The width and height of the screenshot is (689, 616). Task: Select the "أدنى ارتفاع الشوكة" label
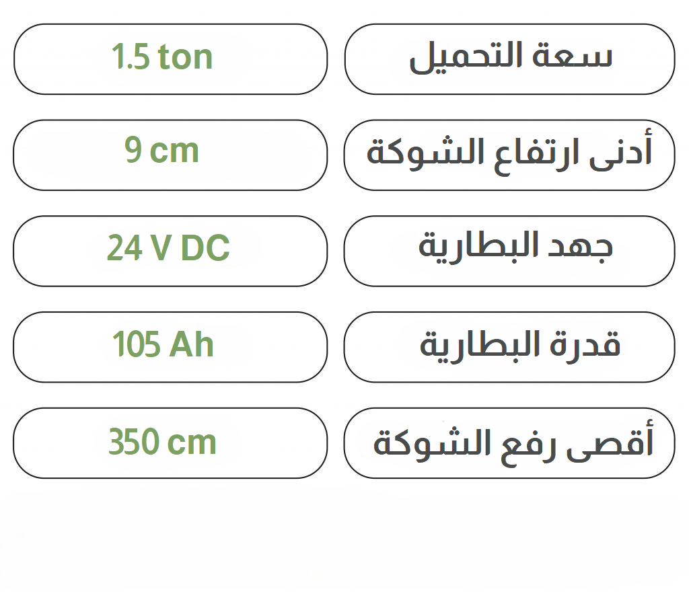509,155
